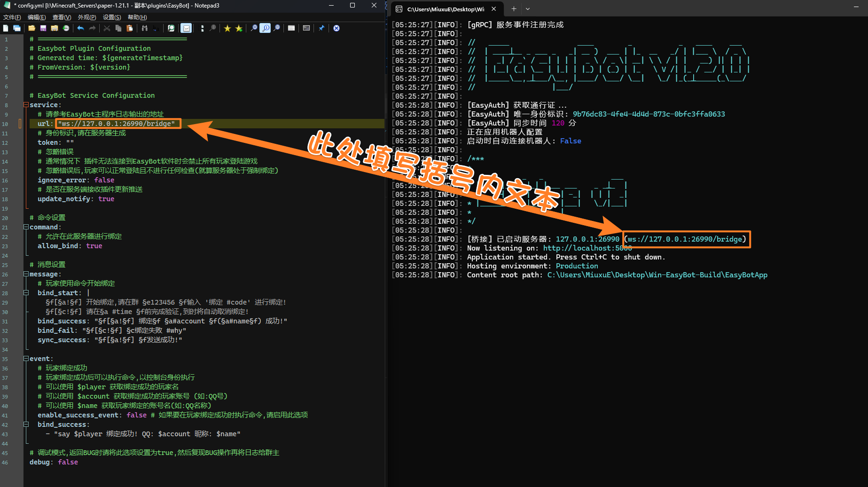This screenshot has height=487, width=868.
Task: Click the New window toolbar icon
Action: point(17,28)
